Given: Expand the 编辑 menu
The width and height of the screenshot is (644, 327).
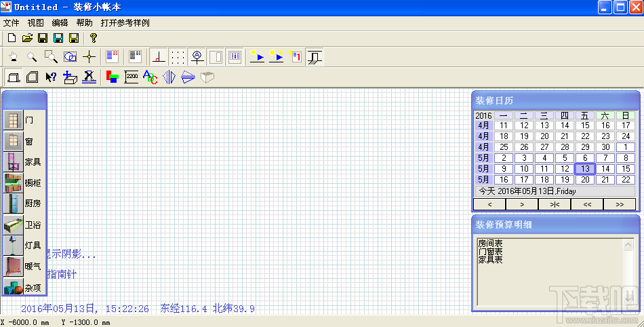Looking at the screenshot, I should pyautogui.click(x=60, y=23).
